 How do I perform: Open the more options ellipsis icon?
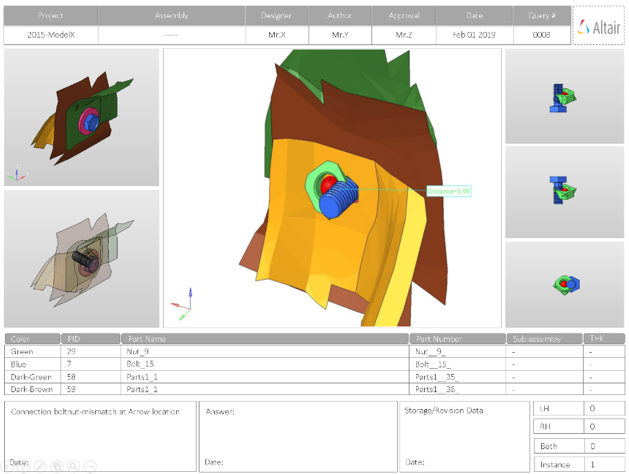(x=90, y=466)
